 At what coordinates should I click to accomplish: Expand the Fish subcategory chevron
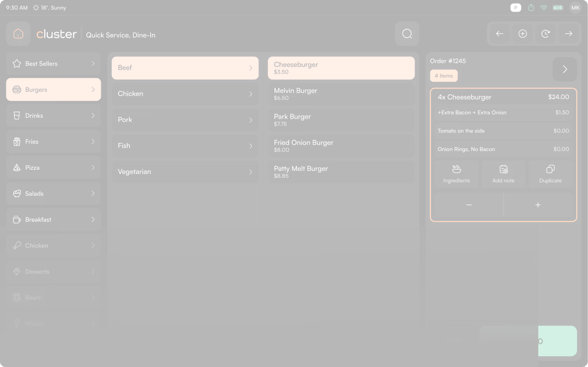[251, 146]
